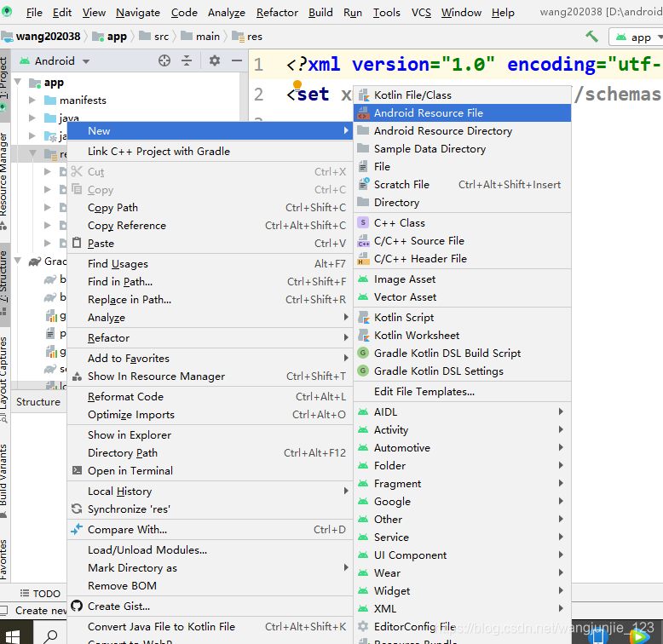Select Sample Data Directory option

click(x=462, y=149)
